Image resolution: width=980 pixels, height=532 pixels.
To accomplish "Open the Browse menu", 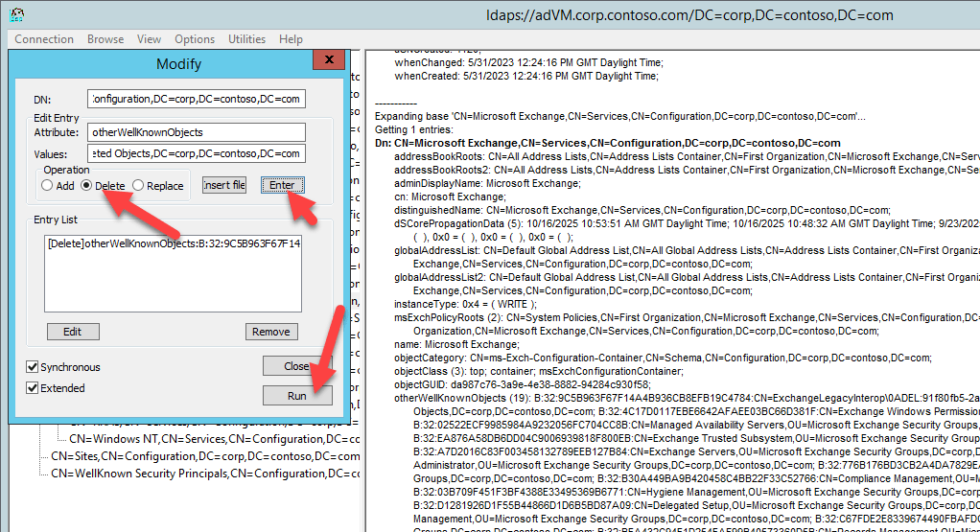I will (x=105, y=39).
